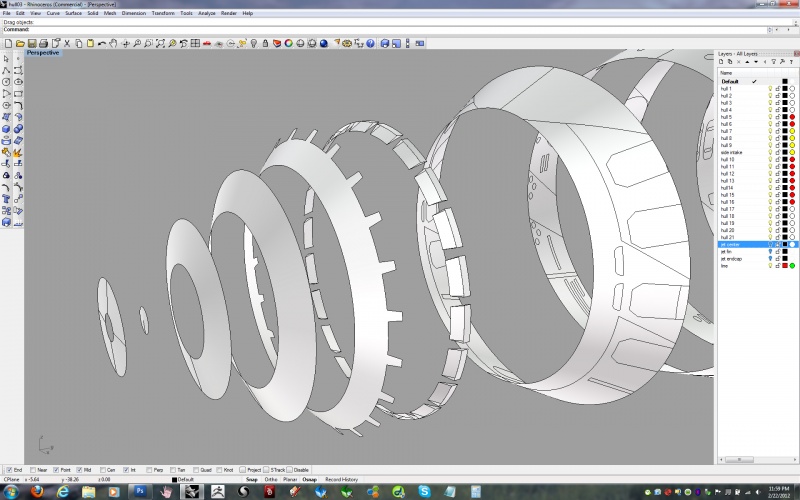Toggle Planar in the status bar

(x=290, y=480)
